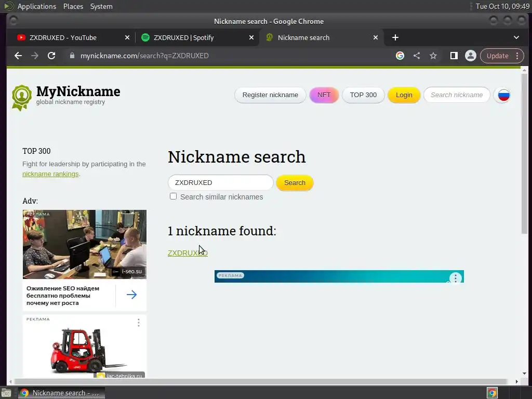
Task: Close the Nickname search tab
Action: click(376, 37)
